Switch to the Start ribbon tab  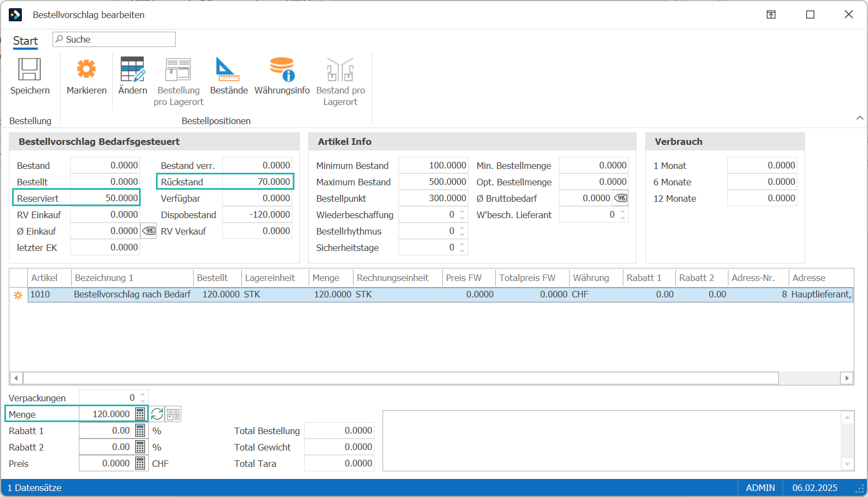point(25,41)
